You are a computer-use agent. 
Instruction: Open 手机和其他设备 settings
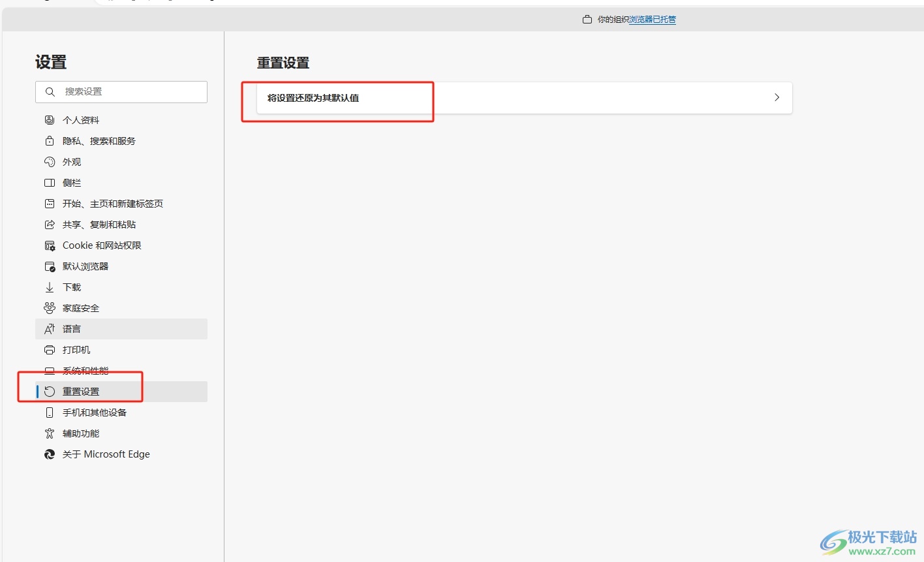[121, 413]
